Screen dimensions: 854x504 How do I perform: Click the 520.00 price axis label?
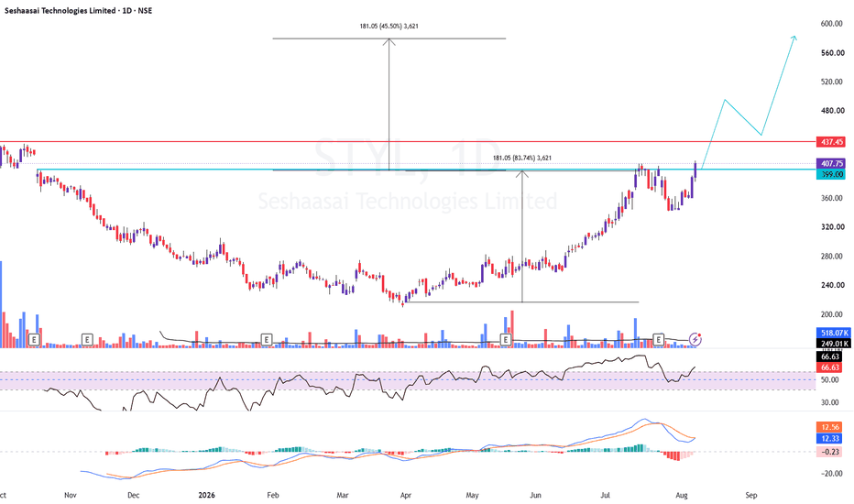832,82
